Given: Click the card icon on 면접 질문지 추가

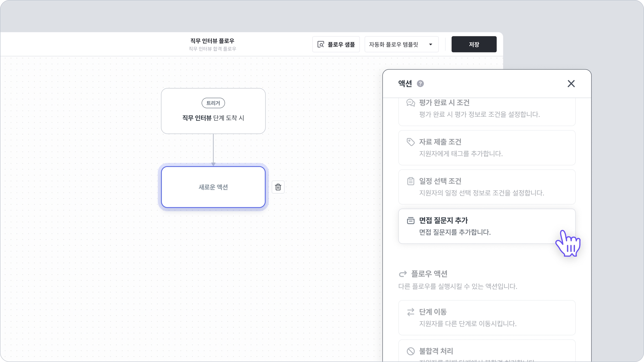Looking at the screenshot, I should point(410,220).
